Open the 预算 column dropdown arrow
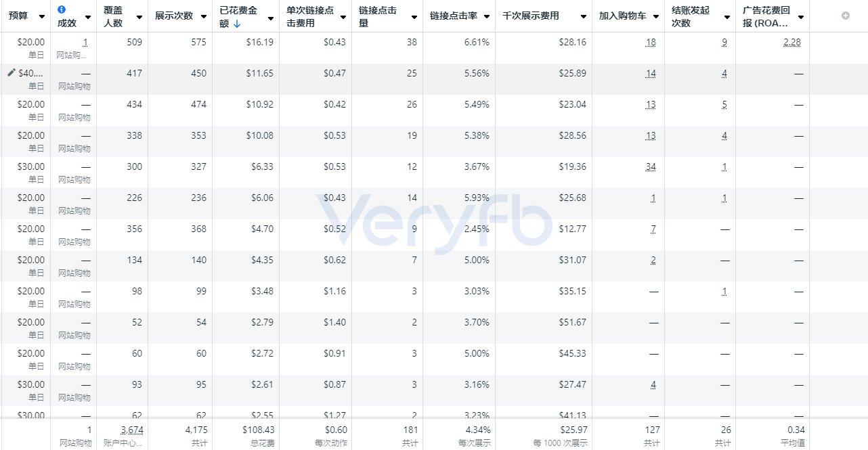The height and width of the screenshot is (450, 868). click(x=42, y=17)
